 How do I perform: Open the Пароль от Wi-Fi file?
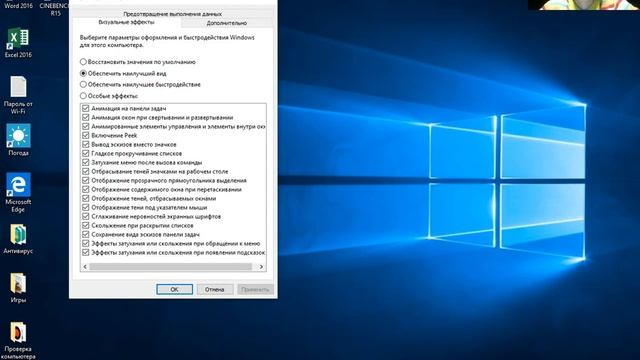coord(18,95)
